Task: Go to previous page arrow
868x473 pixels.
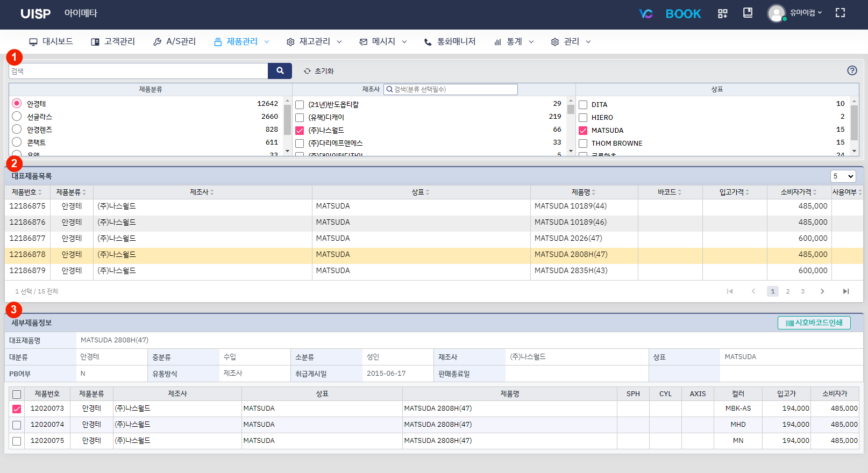Action: coord(753,291)
